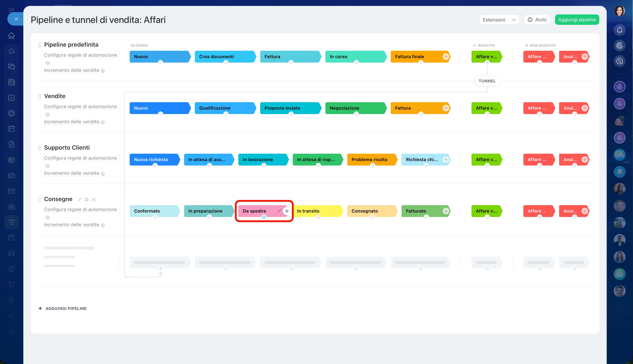
Task: Add stage after Fattura finale
Action: point(446,56)
